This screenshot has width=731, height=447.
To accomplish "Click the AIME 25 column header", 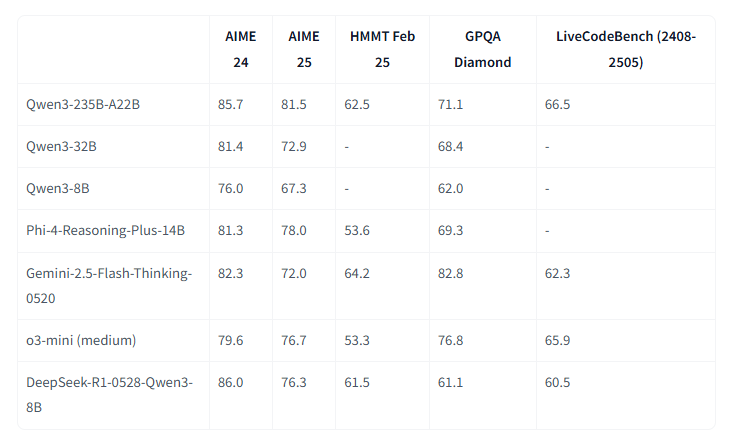I will (x=303, y=49).
